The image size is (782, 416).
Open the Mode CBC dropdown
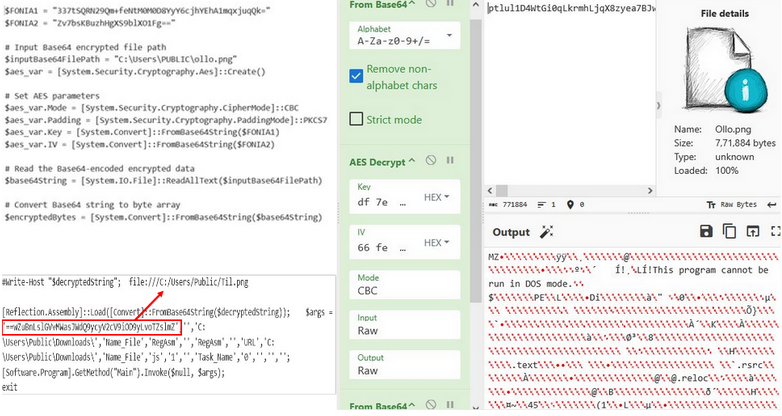click(404, 285)
